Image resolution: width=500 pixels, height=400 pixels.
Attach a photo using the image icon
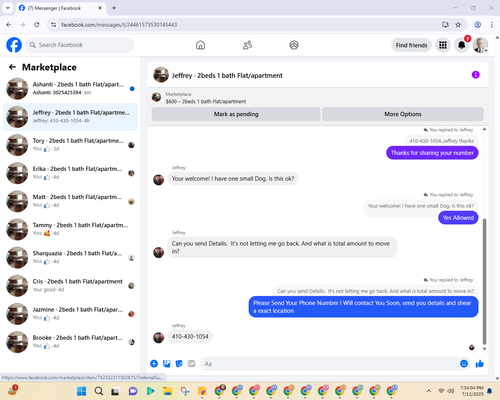pyautogui.click(x=167, y=364)
